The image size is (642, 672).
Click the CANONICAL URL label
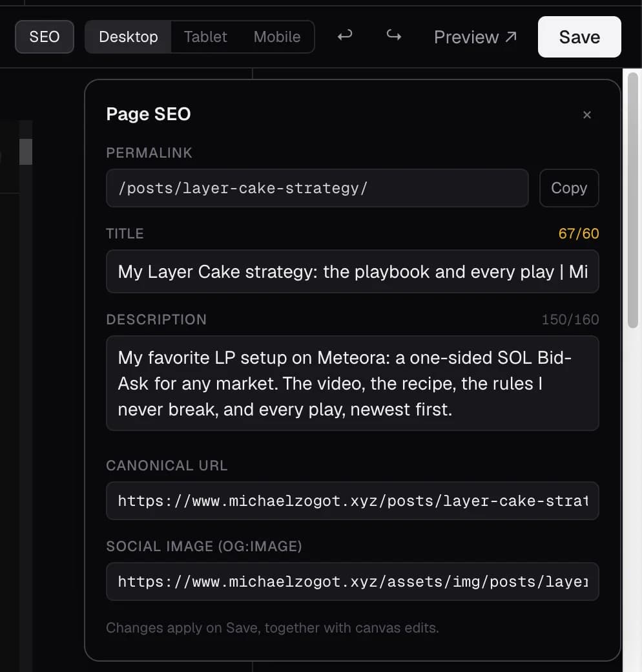167,466
